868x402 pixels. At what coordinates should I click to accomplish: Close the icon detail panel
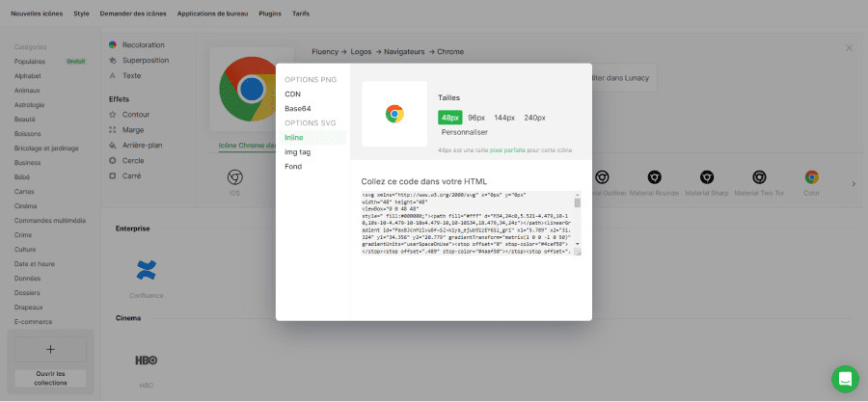[x=849, y=48]
